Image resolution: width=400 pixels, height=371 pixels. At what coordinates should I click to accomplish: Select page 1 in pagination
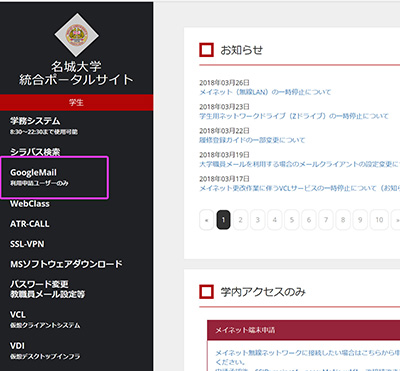pos(223,220)
